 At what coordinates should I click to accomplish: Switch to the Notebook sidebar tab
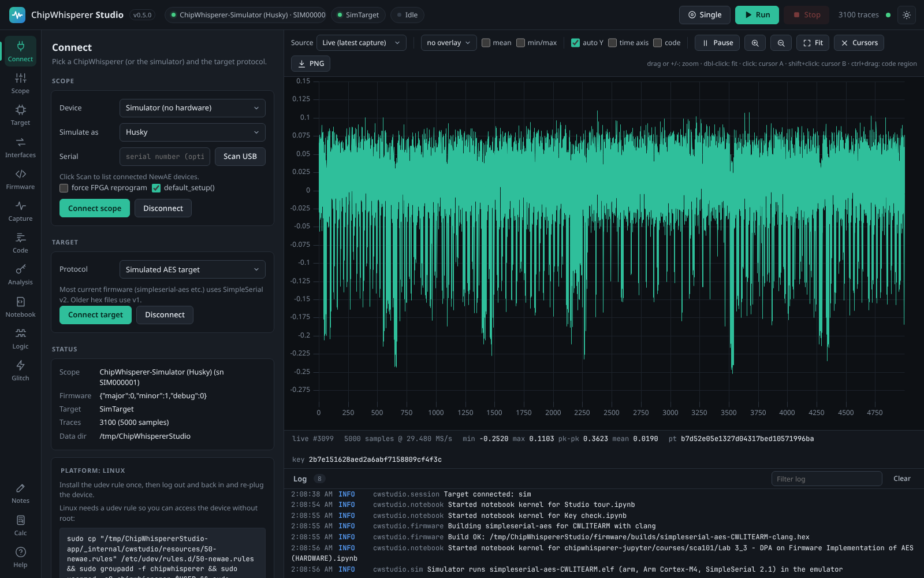tap(20, 307)
